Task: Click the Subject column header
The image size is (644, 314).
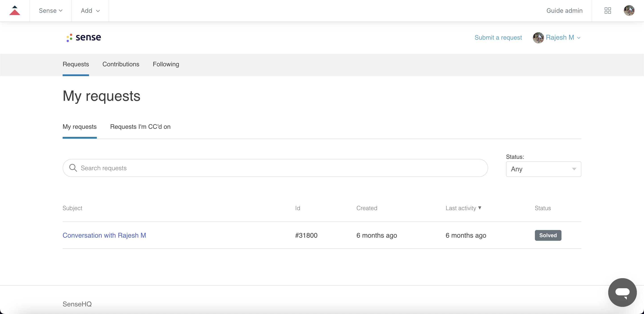Action: click(x=72, y=208)
